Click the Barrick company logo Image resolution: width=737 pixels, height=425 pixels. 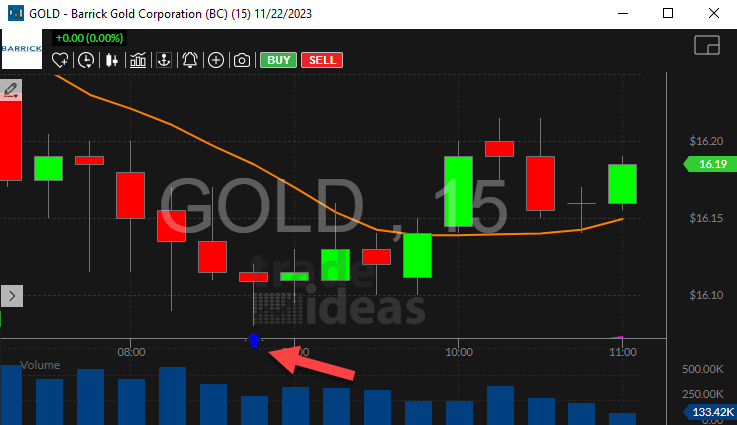pos(21,49)
